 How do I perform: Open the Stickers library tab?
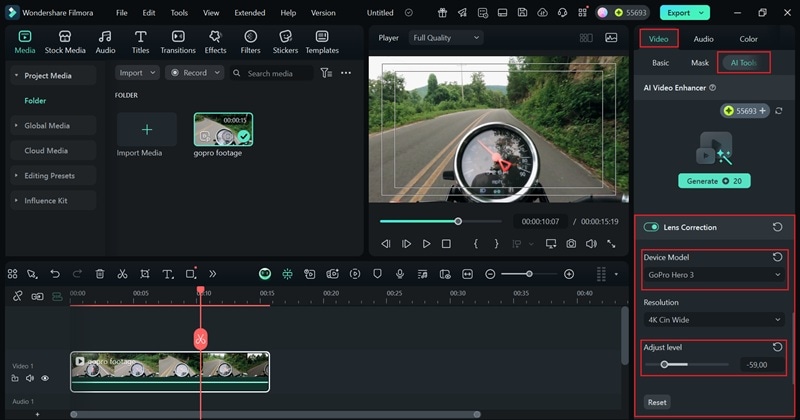(285, 42)
